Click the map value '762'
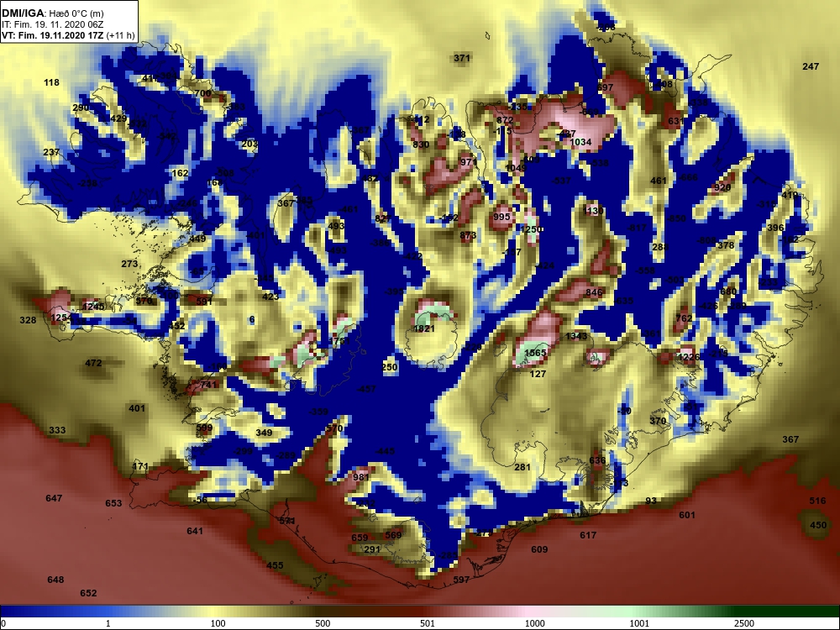Screen dimensions: 840x630 (x=684, y=318)
